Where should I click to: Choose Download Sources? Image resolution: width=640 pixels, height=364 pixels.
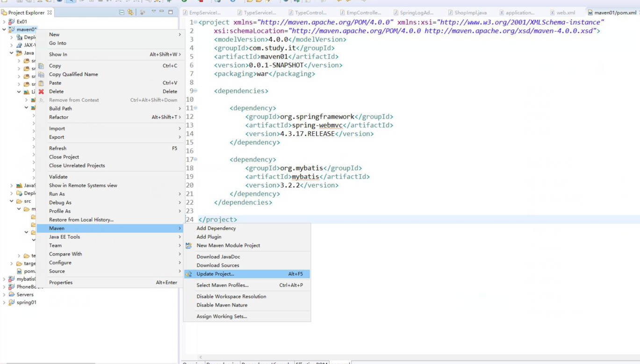247,265
